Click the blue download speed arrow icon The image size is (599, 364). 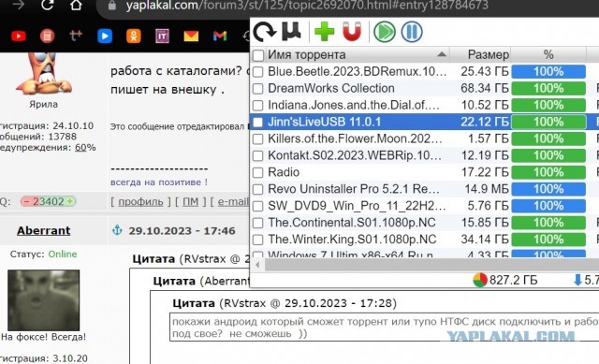577,280
